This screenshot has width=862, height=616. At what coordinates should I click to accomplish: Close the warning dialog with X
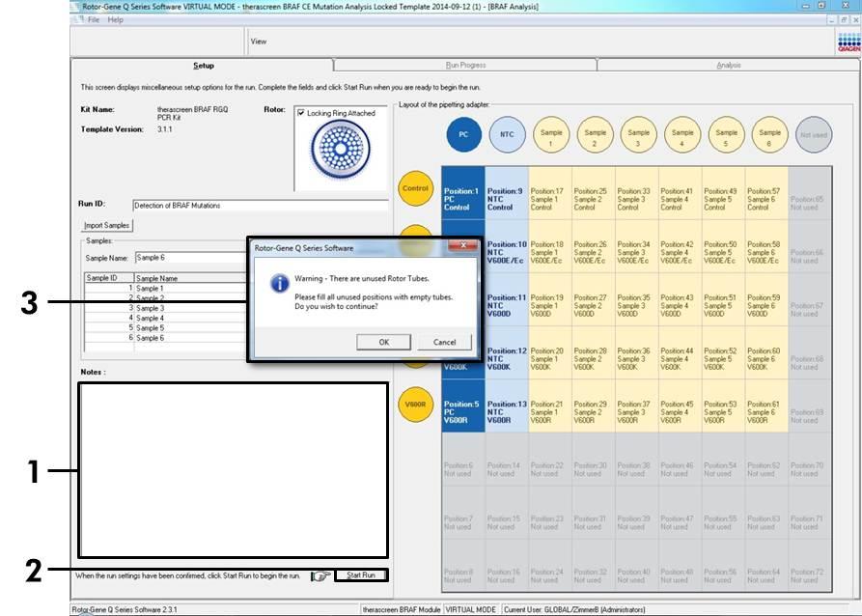click(463, 245)
